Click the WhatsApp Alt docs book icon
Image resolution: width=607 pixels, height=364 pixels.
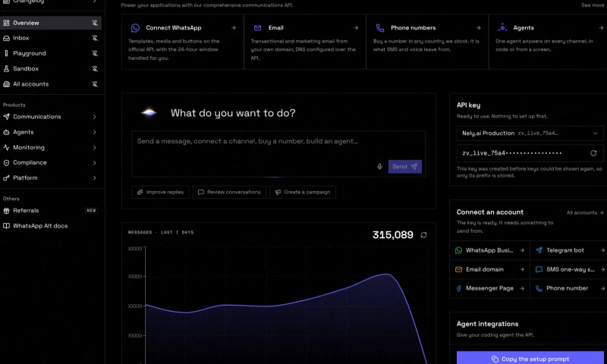(6, 226)
